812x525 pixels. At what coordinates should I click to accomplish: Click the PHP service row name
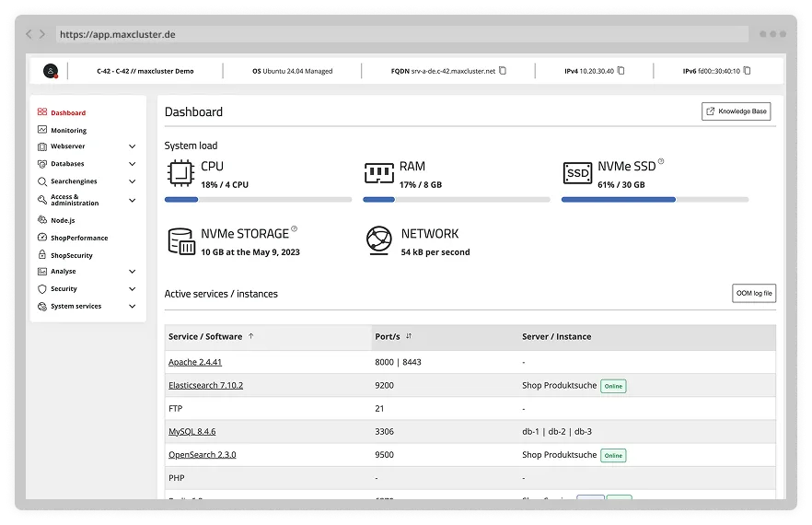tap(176, 478)
